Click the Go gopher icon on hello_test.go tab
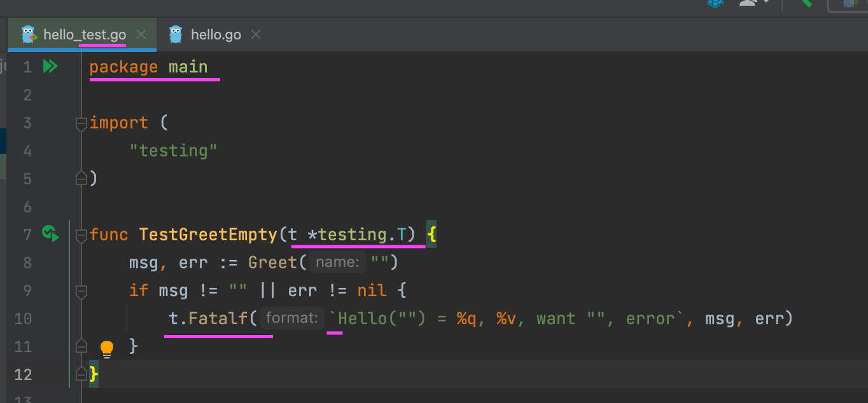 pyautogui.click(x=27, y=34)
